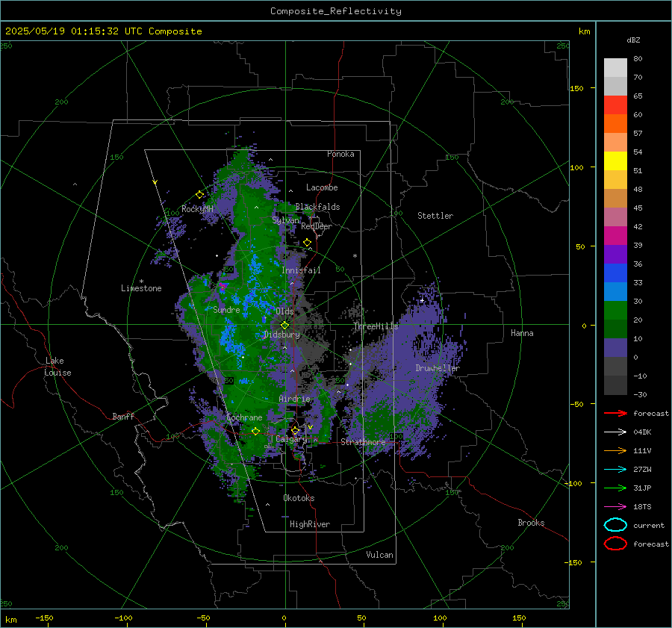The width and height of the screenshot is (672, 628).
Task: Select the violet-gray swatch between 10 and 0 dBZ
Action: (x=615, y=348)
